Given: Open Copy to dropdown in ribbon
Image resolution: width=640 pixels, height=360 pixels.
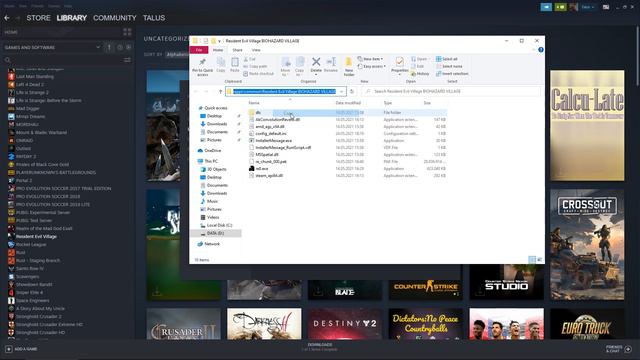Looking at the screenshot, I should click(300, 67).
